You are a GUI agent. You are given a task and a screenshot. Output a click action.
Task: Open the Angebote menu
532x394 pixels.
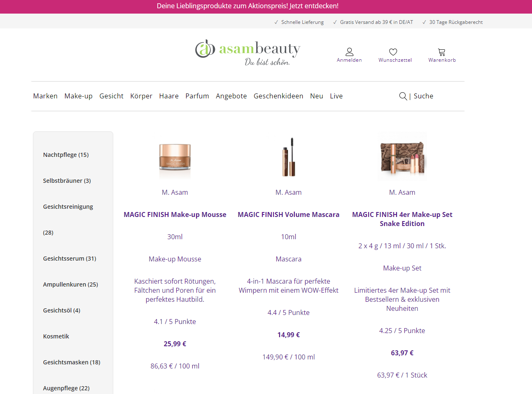tap(231, 96)
